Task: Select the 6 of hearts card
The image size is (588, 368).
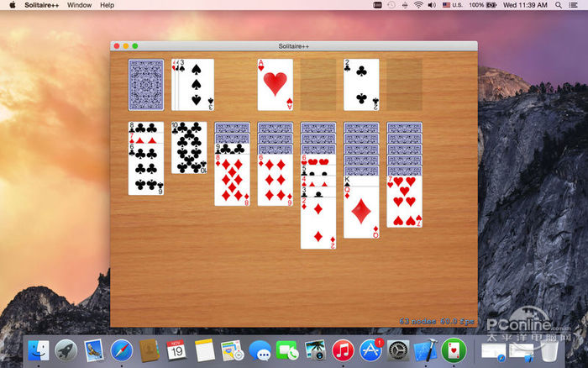Action: (318, 160)
